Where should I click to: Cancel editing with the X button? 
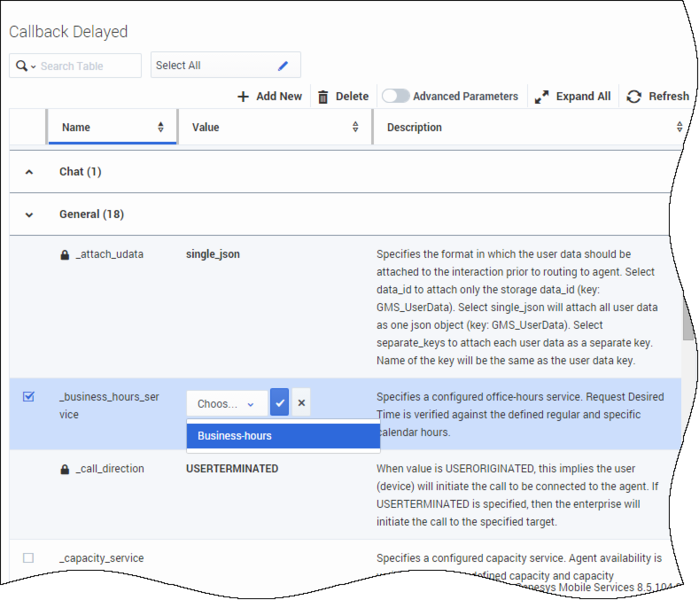301,403
